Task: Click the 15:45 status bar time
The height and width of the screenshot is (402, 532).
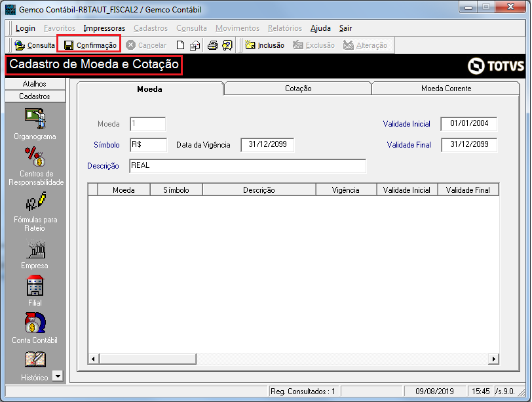Action: 481,392
